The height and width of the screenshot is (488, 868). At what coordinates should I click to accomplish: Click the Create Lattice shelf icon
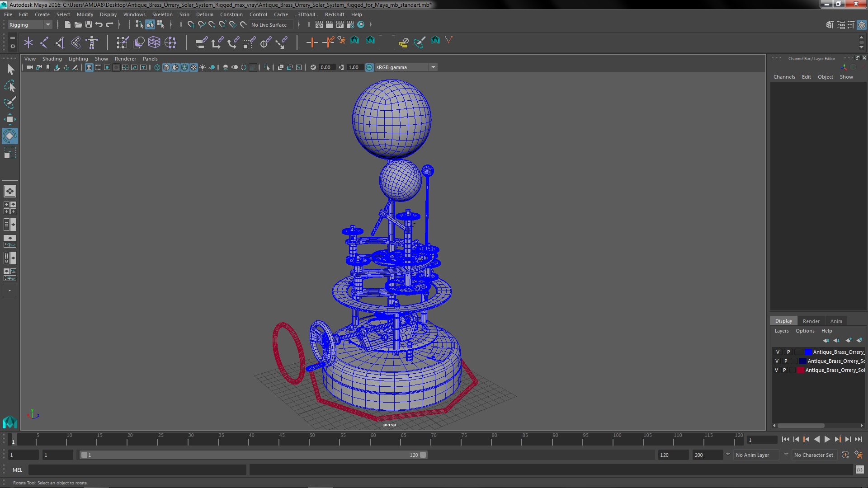click(x=154, y=42)
